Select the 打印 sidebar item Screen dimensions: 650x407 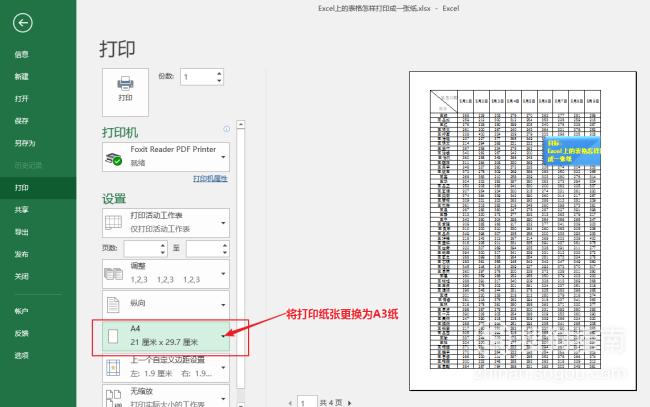coord(38,188)
